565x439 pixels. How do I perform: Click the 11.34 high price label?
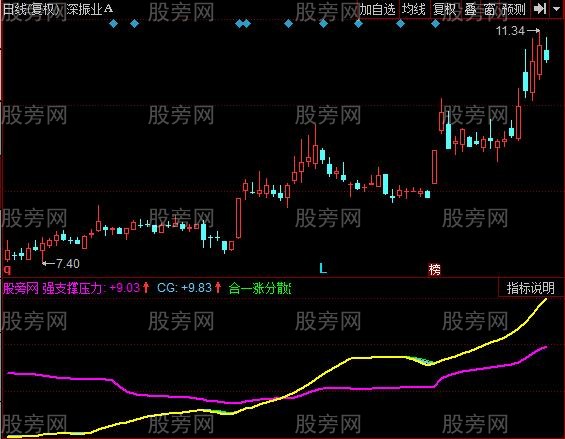point(510,31)
